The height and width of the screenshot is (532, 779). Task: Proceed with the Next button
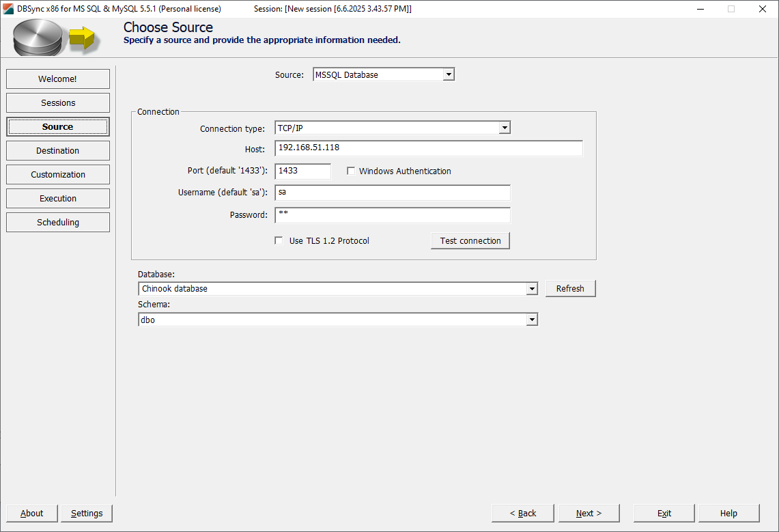(x=589, y=513)
